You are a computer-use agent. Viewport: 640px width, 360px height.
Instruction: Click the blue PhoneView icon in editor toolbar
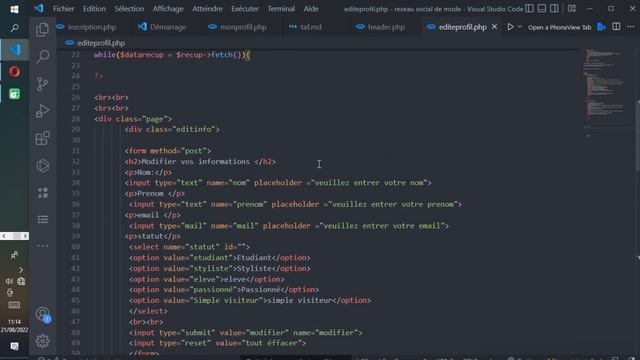click(x=601, y=27)
